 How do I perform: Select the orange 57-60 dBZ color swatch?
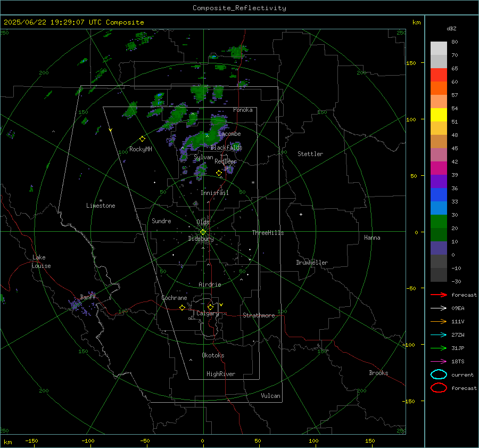coord(439,88)
